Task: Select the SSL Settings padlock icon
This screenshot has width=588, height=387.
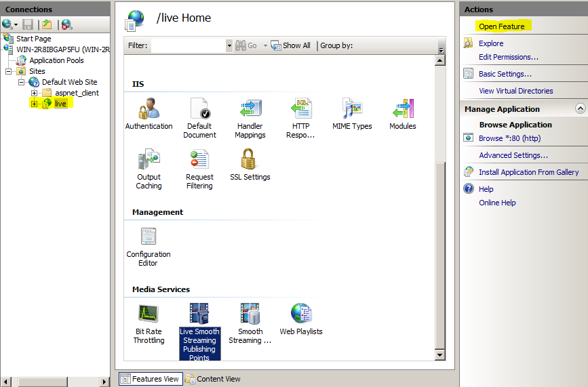Action: [248, 159]
